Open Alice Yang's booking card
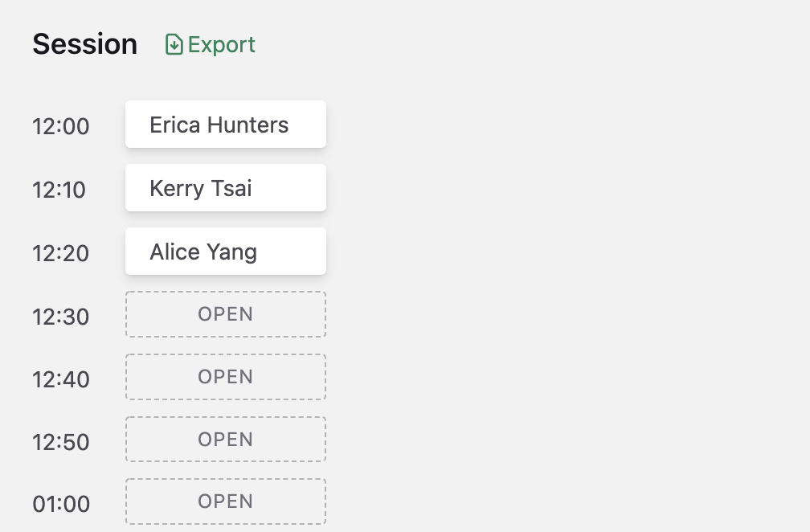Viewport: 810px width, 532px height. (x=226, y=252)
